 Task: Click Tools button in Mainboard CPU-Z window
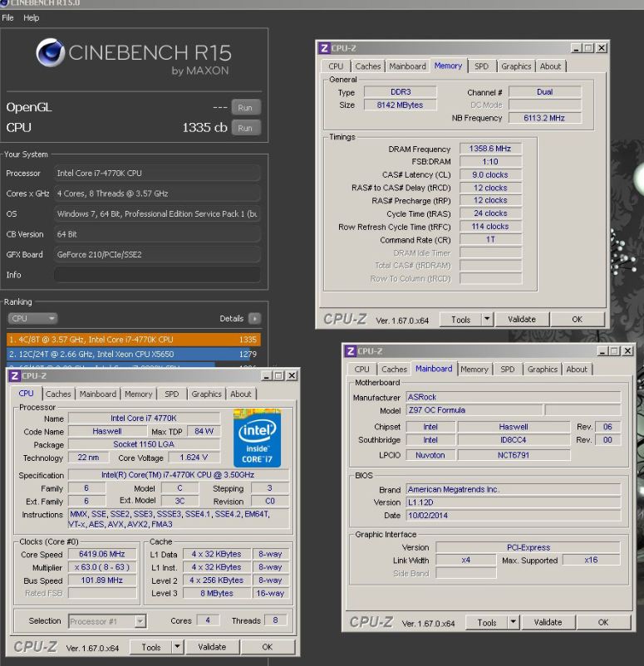coord(487,622)
